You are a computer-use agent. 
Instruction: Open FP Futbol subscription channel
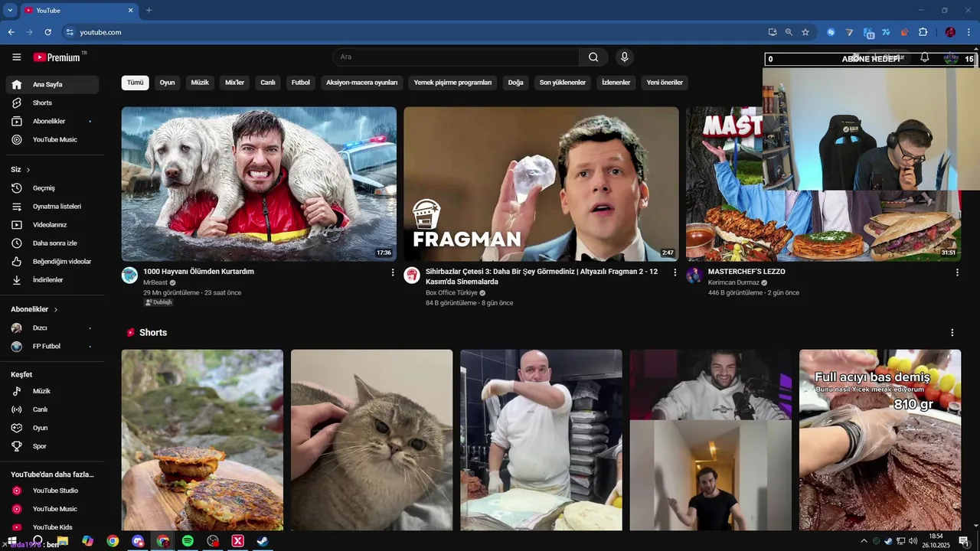pyautogui.click(x=52, y=346)
